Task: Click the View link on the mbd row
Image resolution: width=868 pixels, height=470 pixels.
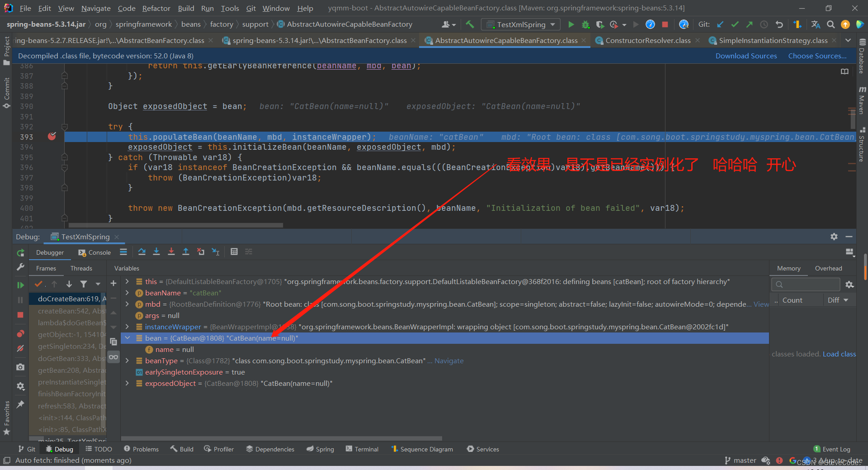Action: (x=761, y=304)
